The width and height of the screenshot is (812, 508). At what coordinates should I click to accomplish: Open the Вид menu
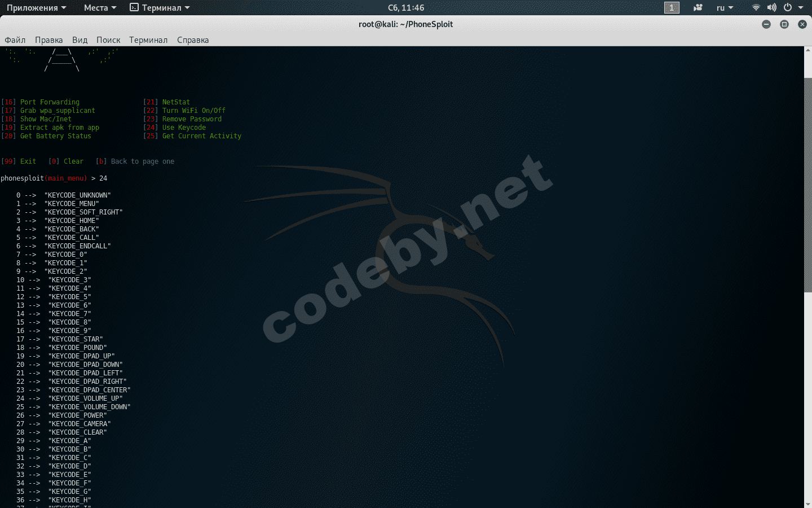80,40
